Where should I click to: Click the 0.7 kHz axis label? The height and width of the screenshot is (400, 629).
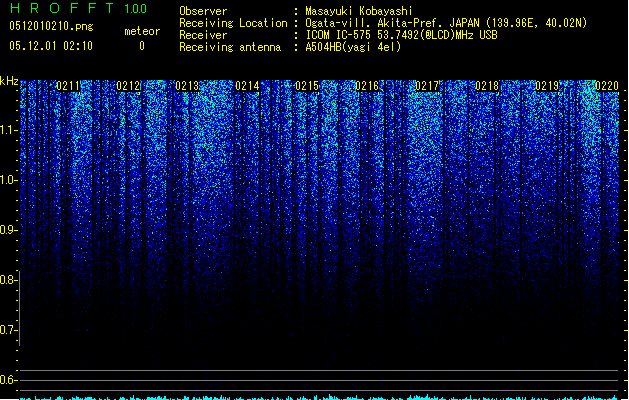(8, 330)
